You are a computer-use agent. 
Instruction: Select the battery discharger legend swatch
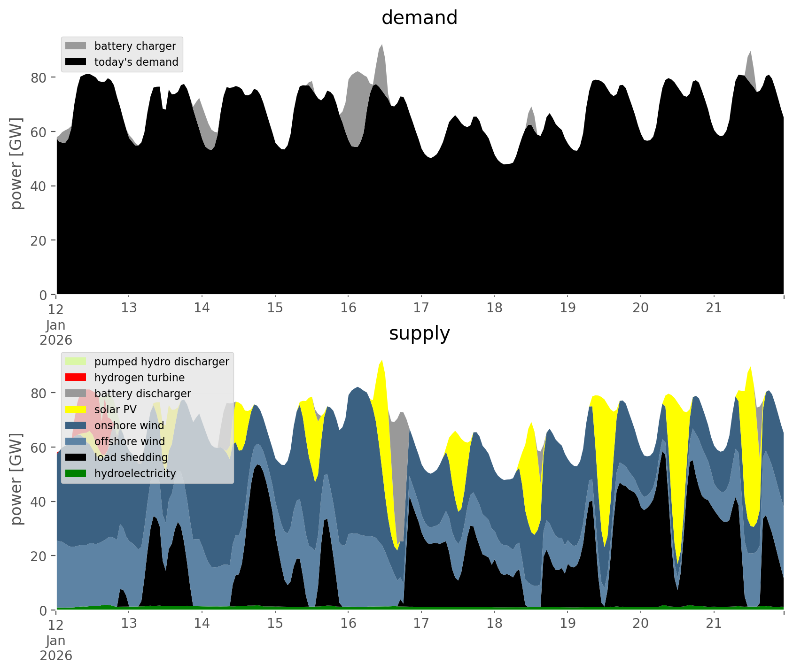tap(76, 394)
